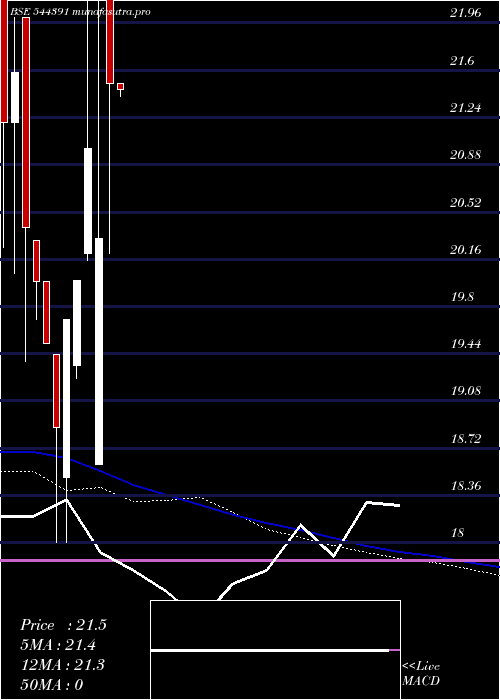Click the 12MA : 21.3 readout
Image resolution: width=500 pixels, height=700 pixels.
(x=63, y=665)
